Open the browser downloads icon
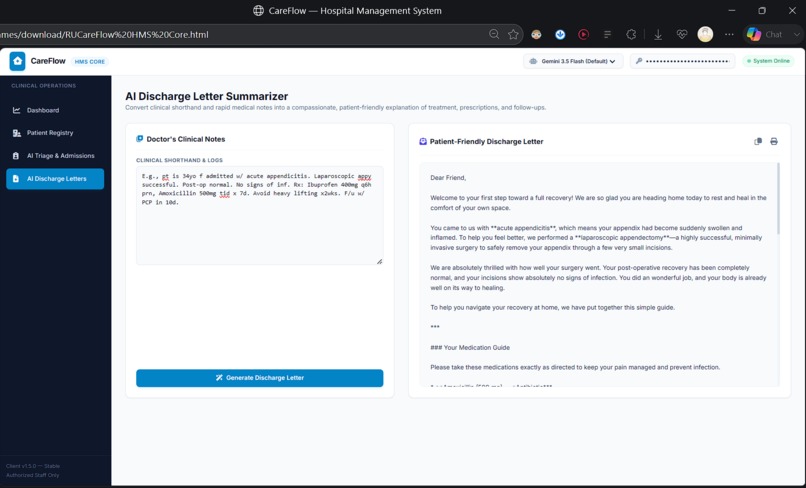 pyautogui.click(x=658, y=34)
